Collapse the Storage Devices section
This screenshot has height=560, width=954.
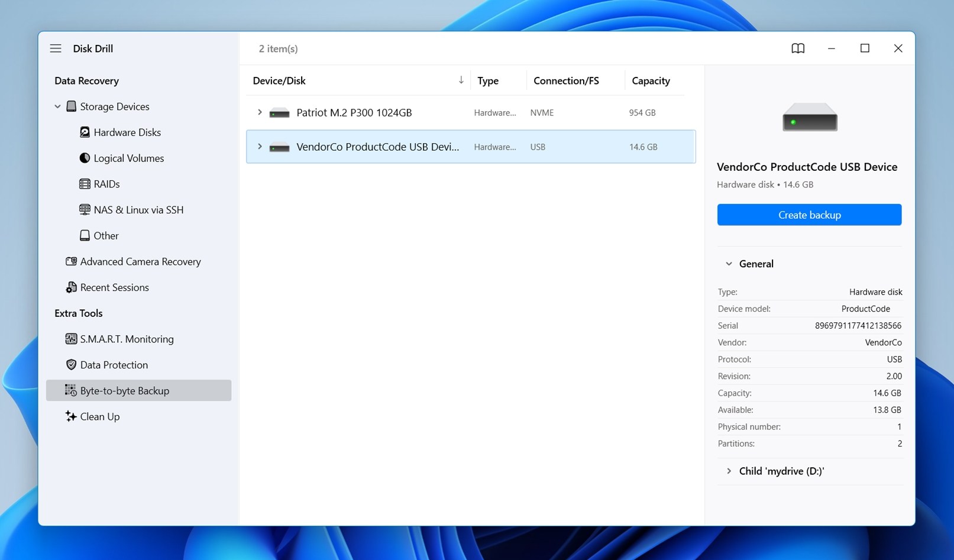tap(57, 106)
